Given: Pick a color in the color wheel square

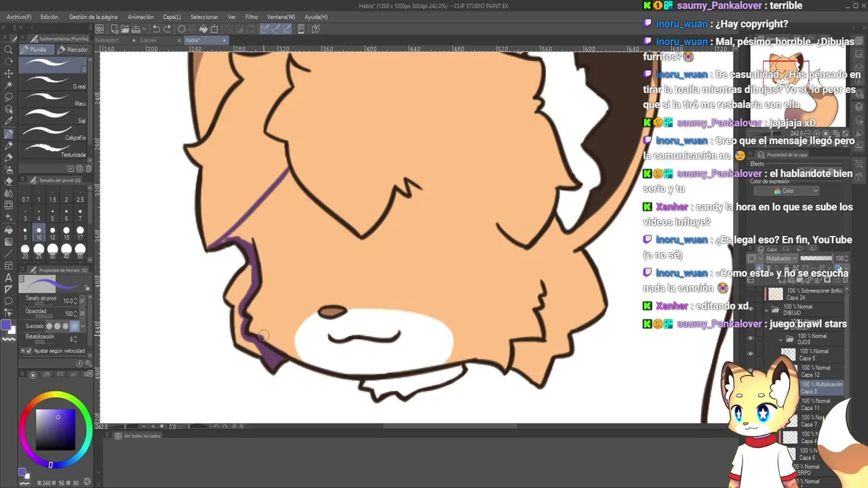Looking at the screenshot, I should click(55, 429).
